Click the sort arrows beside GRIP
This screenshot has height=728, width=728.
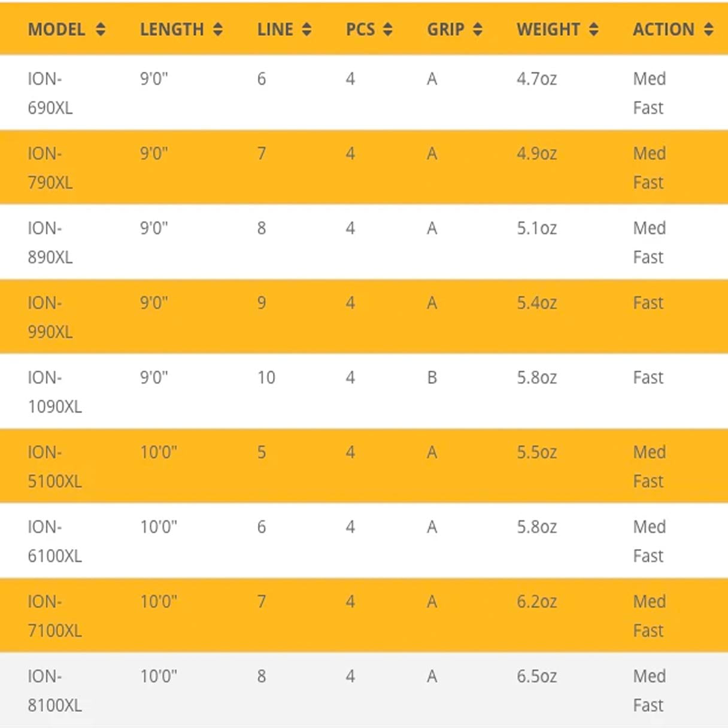click(x=477, y=29)
